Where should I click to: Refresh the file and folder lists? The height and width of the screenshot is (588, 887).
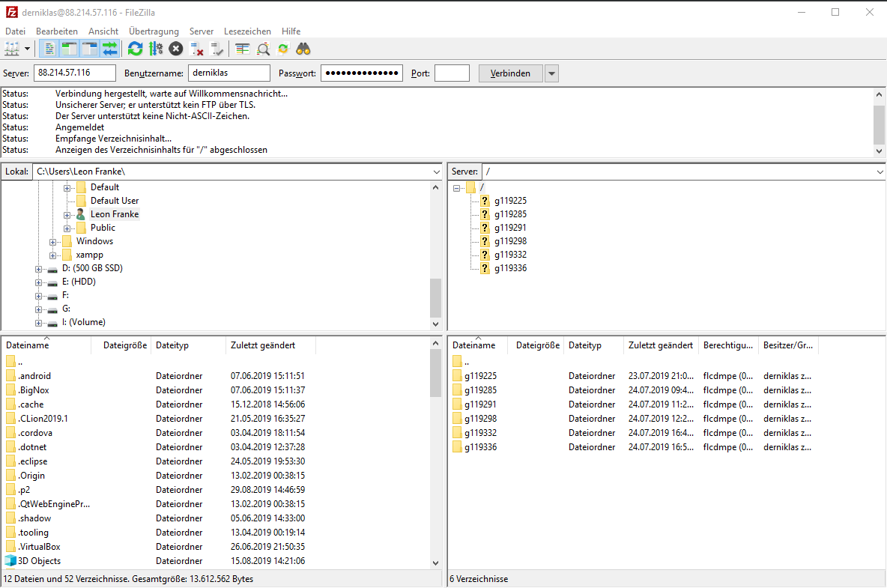tap(135, 49)
